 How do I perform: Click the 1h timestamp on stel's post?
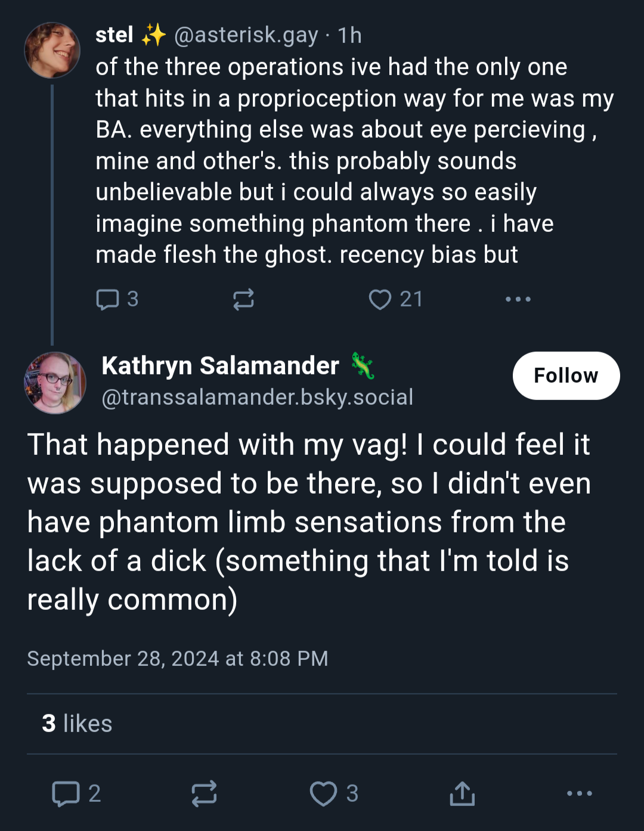349,35
